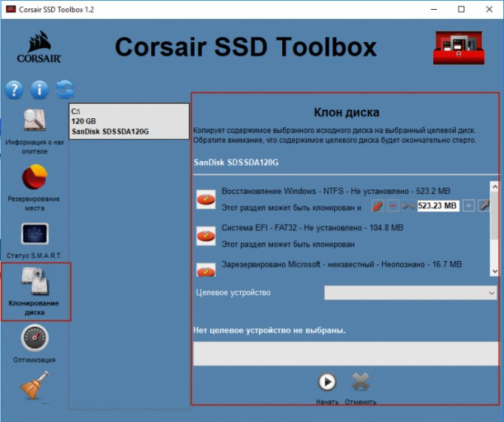Screen dimensions: 504x422
Task: Click the Зарезервировано Microsoft row text
Action: (x=342, y=265)
